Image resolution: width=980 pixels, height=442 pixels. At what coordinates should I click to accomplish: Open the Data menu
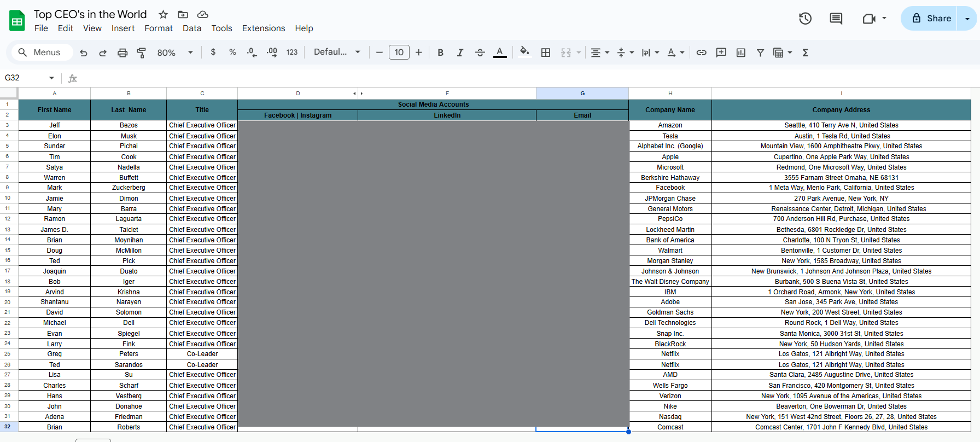[192, 28]
